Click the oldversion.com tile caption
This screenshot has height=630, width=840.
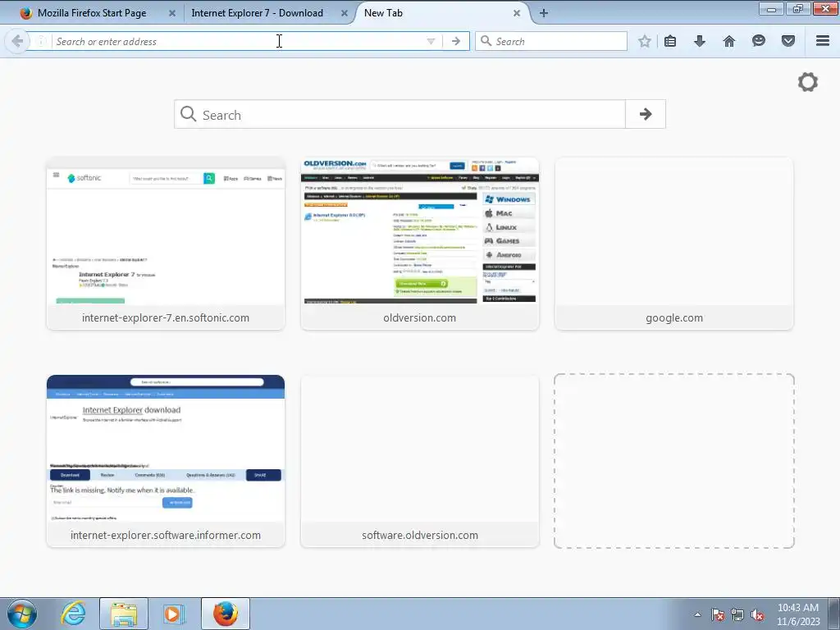tap(419, 317)
